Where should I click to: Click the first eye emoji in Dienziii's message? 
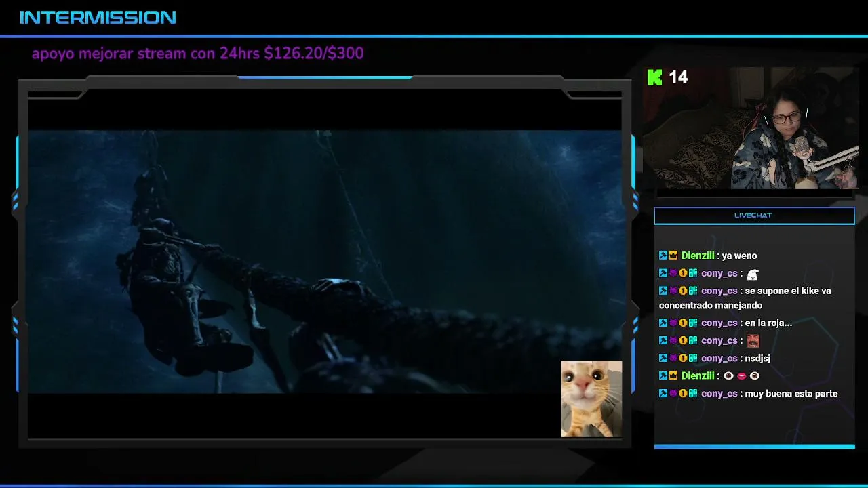[729, 375]
